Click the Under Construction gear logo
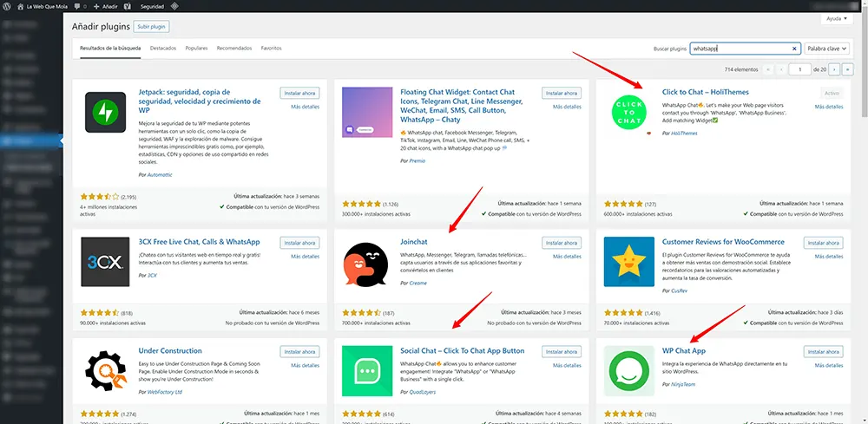 click(105, 371)
